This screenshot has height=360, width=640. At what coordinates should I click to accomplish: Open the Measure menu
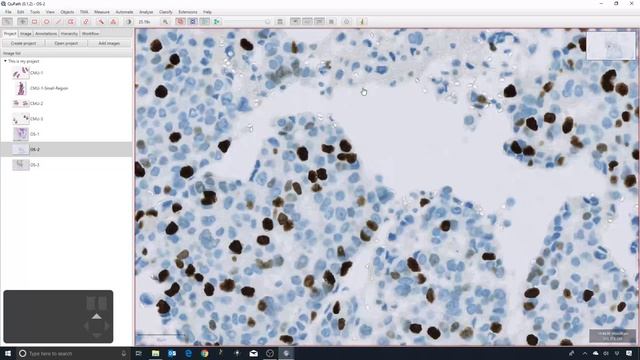click(x=102, y=12)
